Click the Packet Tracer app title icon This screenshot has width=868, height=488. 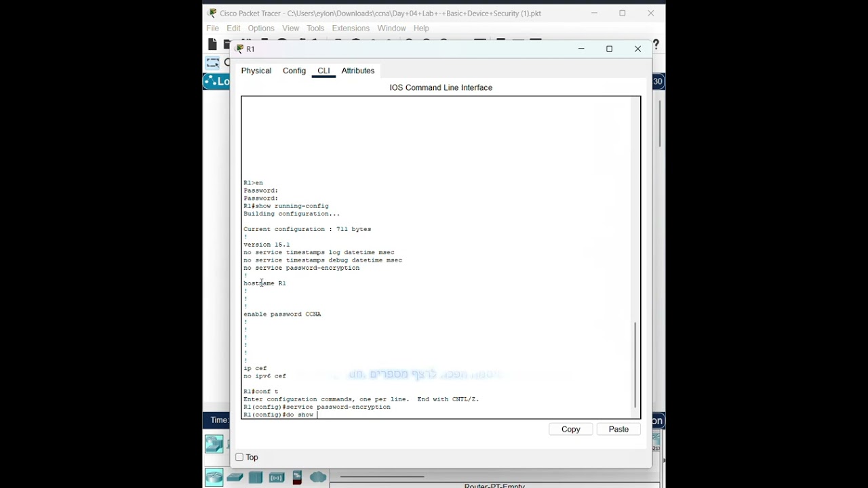point(212,13)
